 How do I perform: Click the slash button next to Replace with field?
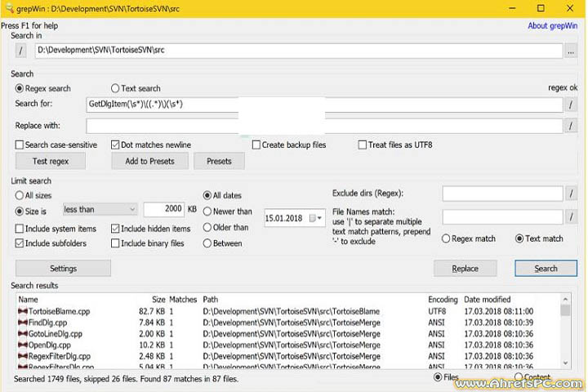pos(571,126)
